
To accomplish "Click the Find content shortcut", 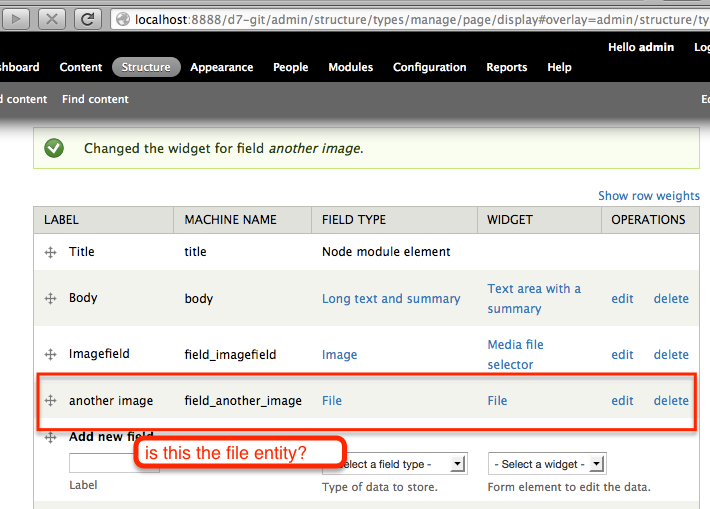I will [95, 99].
